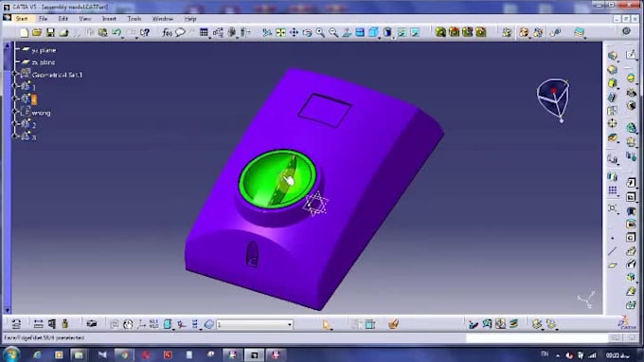Click the Open folder icon
Image resolution: width=644 pixels, height=362 pixels.
pyautogui.click(x=37, y=32)
